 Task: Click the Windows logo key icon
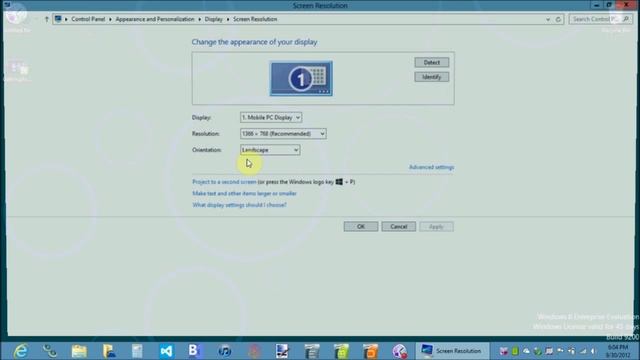[x=339, y=182]
